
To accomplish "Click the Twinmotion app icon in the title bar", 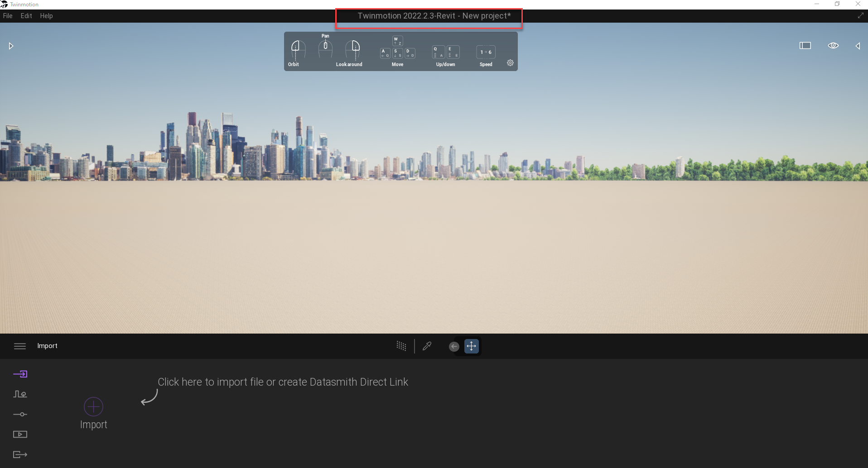I will 4,5.
